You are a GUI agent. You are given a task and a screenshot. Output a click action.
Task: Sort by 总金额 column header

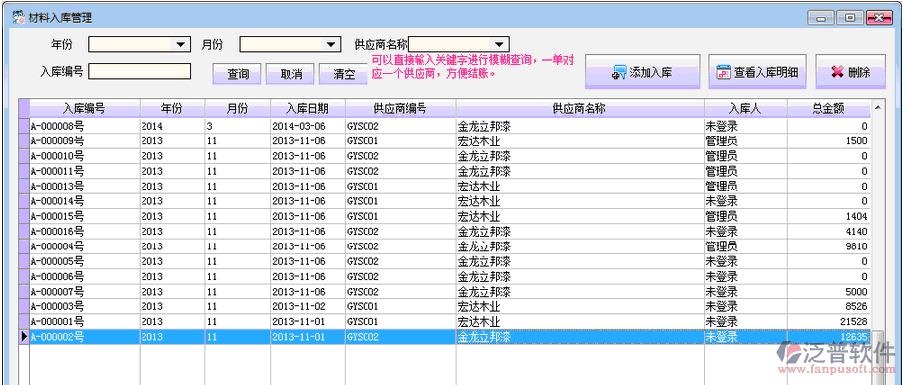point(829,108)
